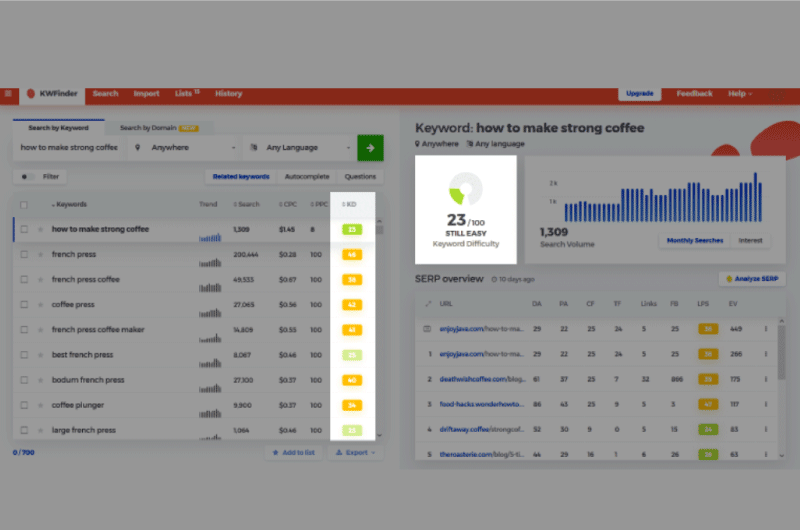Star the 'coffee press' keyword

point(40,305)
